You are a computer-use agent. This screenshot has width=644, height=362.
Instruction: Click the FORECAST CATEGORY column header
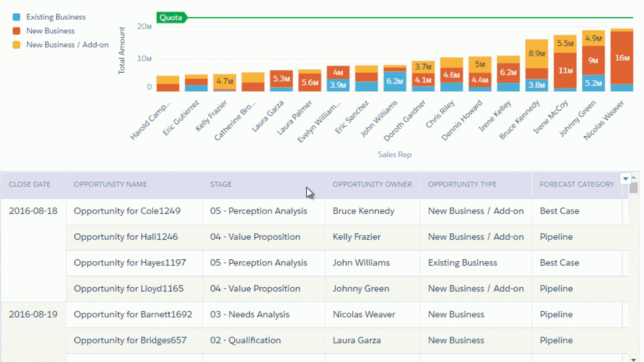576,184
